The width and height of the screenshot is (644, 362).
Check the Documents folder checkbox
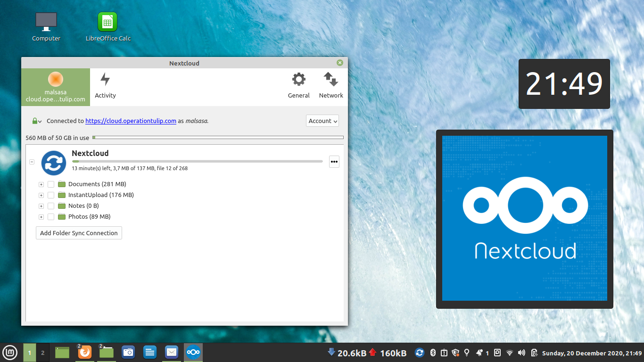point(51,184)
